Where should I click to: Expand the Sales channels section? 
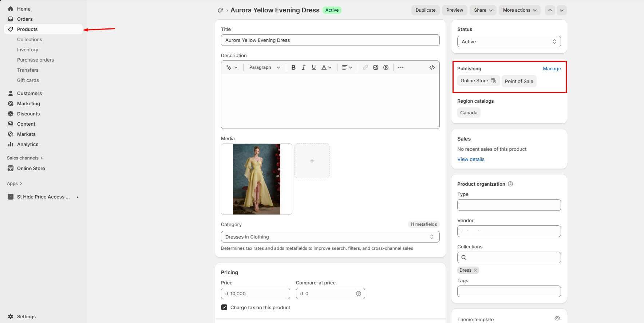coord(25,158)
